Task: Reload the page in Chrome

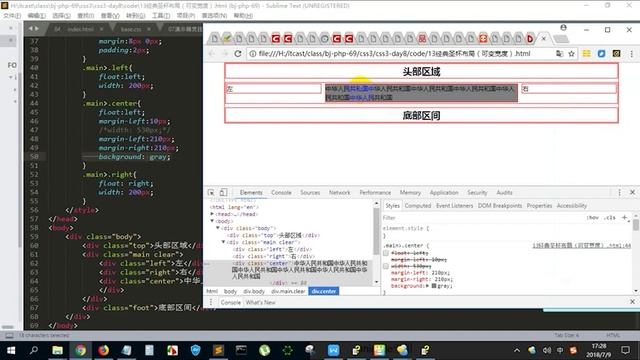Action: (238, 53)
